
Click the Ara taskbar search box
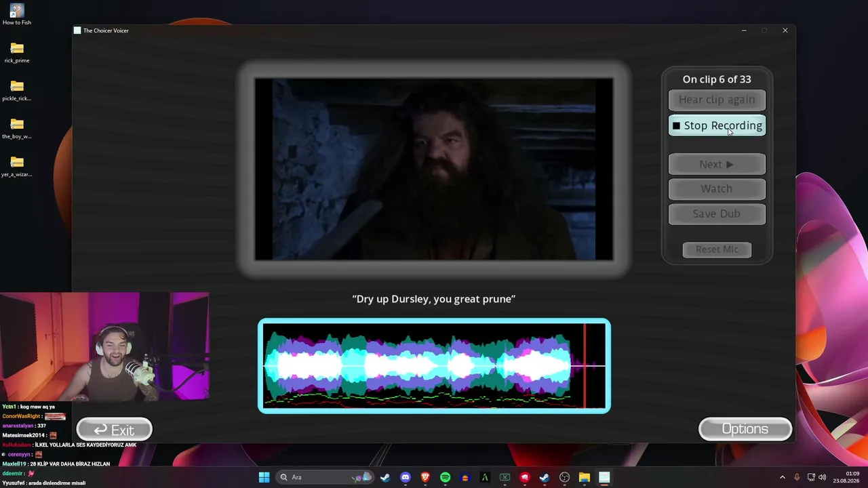click(x=325, y=477)
